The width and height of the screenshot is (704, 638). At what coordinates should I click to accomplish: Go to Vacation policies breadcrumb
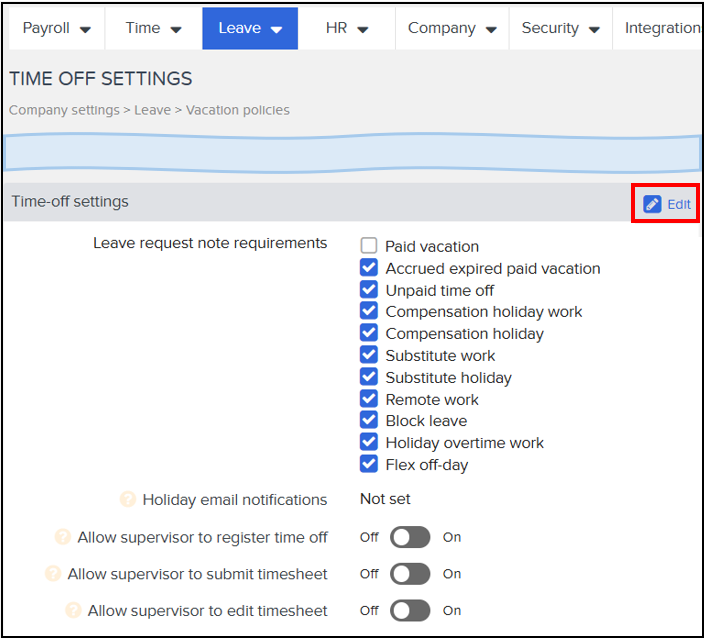(238, 110)
